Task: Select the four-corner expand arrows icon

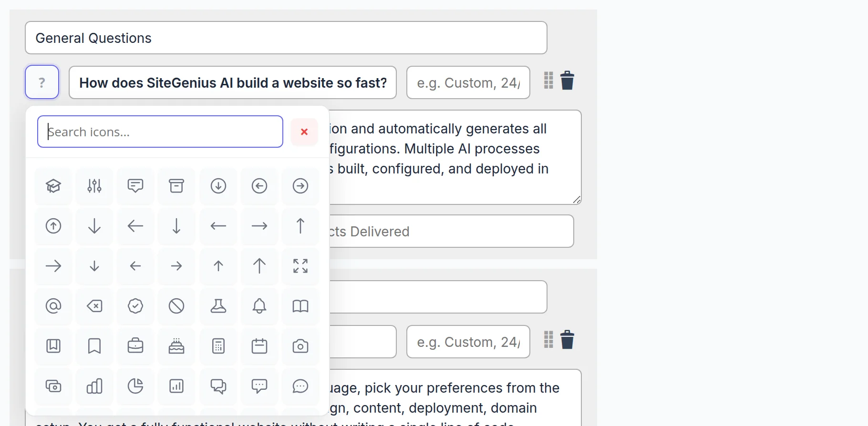Action: click(300, 266)
